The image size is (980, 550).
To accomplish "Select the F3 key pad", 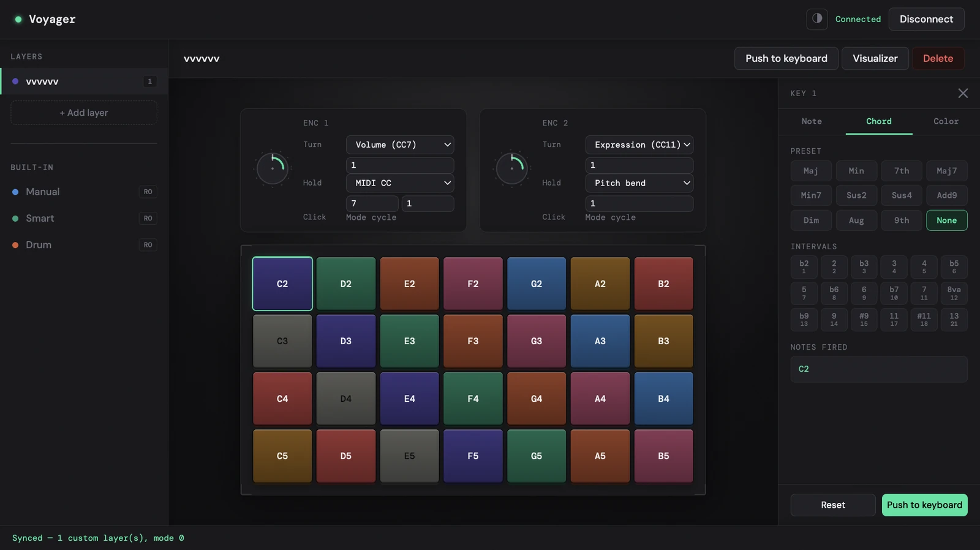I will 473,341.
